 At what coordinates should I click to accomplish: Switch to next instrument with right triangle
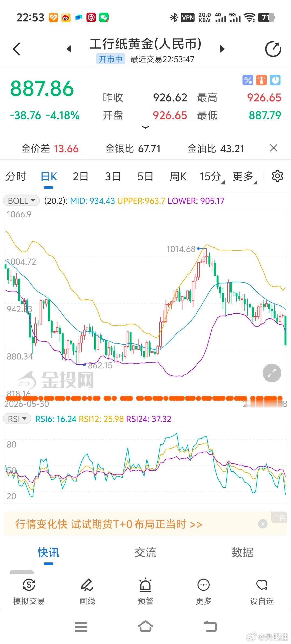[222, 49]
